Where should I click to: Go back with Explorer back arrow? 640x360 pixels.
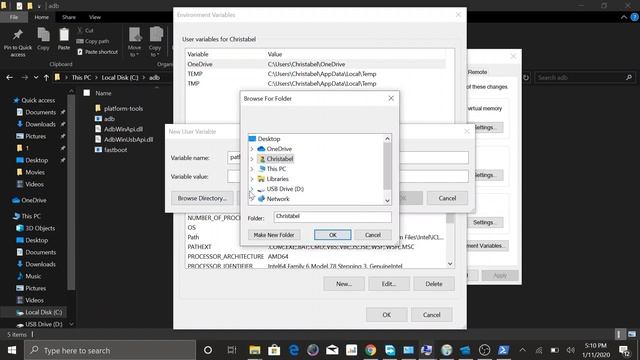pos(9,78)
